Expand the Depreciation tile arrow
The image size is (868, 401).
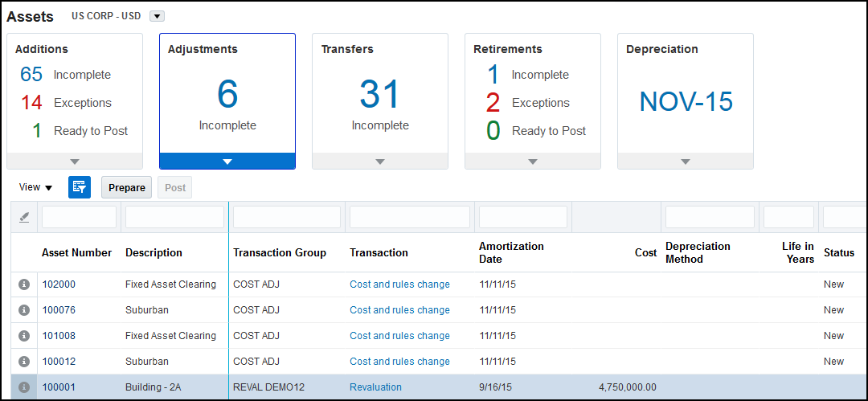[x=686, y=162]
